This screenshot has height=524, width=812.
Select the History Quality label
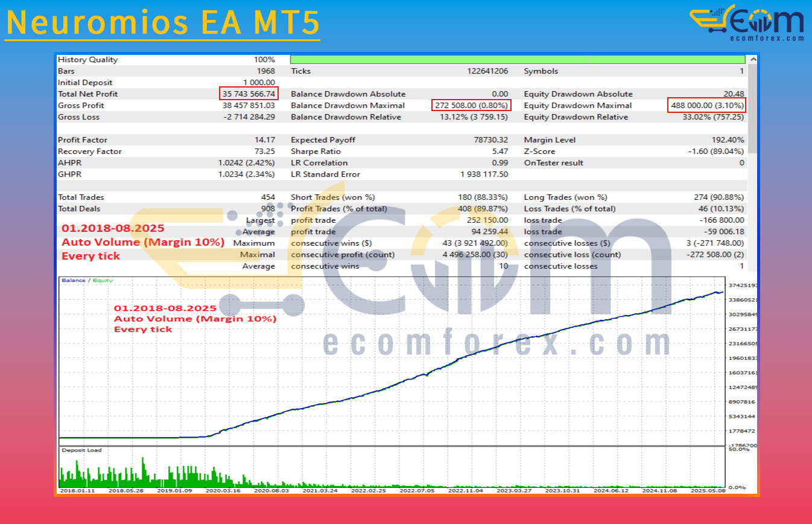pos(88,60)
